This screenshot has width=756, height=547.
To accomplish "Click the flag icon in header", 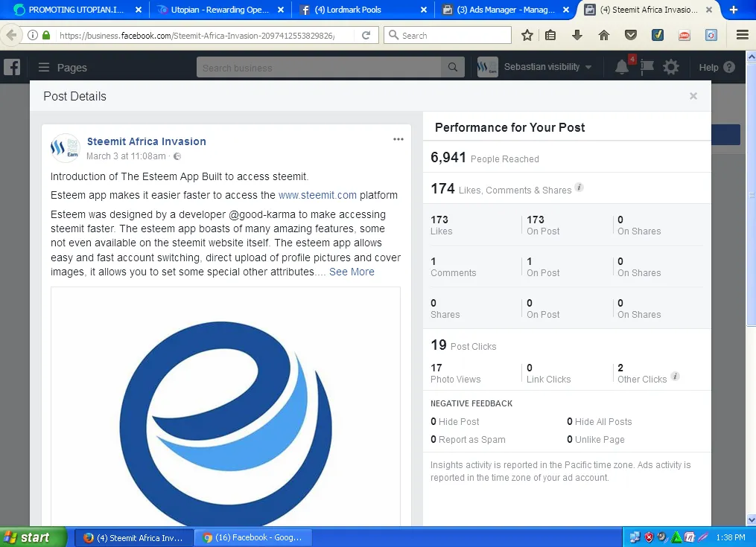I will [x=647, y=67].
